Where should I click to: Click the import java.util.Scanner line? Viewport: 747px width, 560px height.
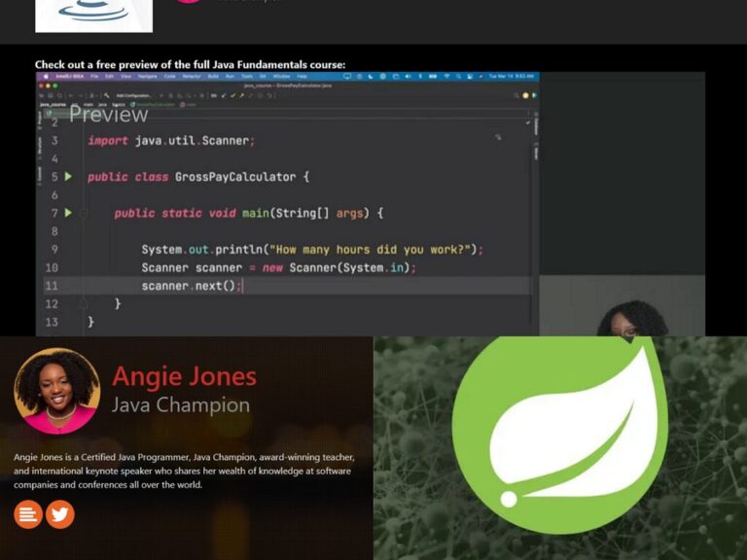point(171,141)
